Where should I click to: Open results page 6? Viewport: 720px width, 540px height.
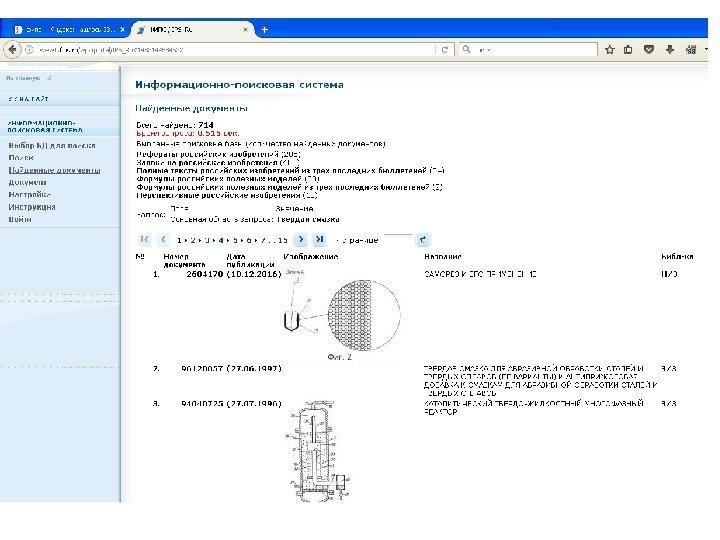pos(249,240)
